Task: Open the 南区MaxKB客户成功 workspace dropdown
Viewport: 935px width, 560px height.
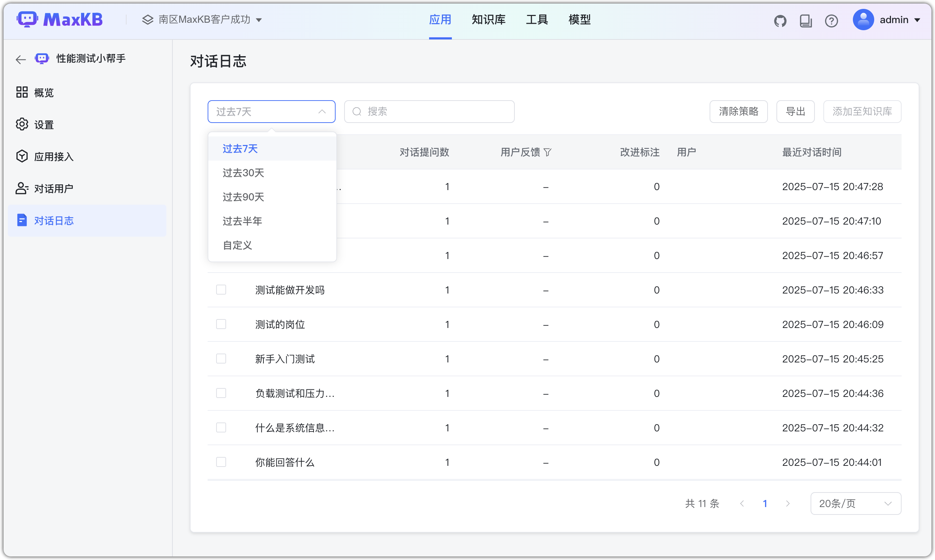Action: pyautogui.click(x=202, y=20)
